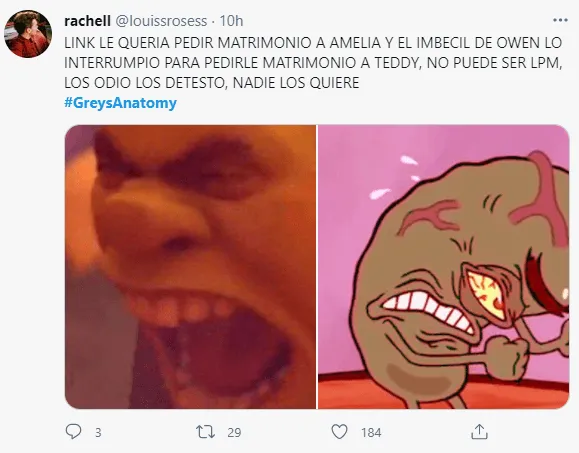Screen dimensions: 579x453
Task: Click the second line mentioning TEDDY
Action: click(313, 63)
